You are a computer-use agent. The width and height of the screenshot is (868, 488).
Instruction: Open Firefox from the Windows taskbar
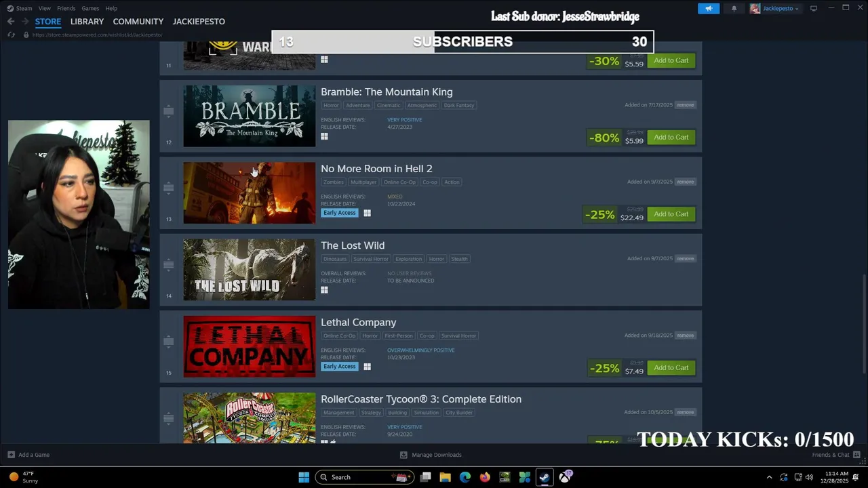484,477
